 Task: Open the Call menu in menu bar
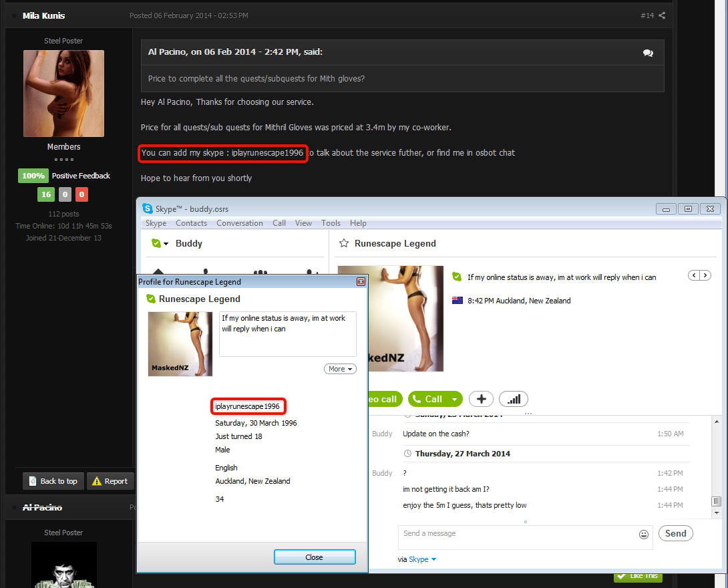(279, 223)
